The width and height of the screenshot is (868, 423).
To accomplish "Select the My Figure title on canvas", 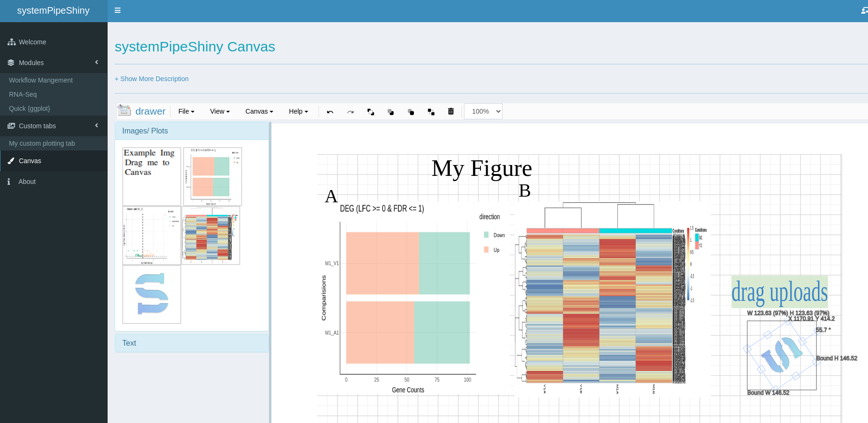I will point(481,169).
